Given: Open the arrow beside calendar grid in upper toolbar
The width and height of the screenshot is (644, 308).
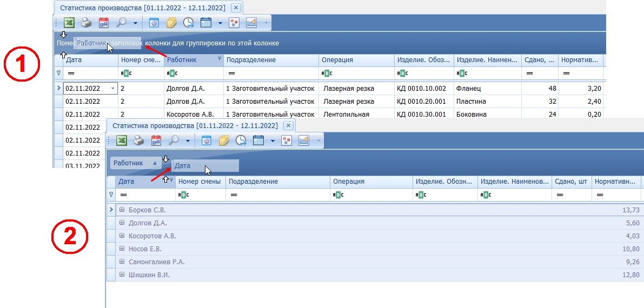Looking at the screenshot, I should [x=220, y=23].
